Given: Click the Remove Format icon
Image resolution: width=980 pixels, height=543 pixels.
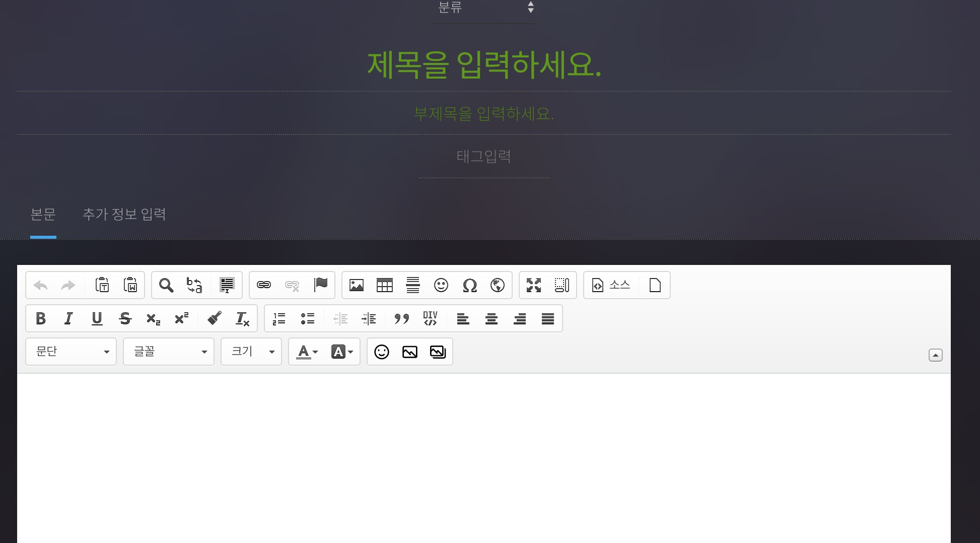Looking at the screenshot, I should coord(243,319).
